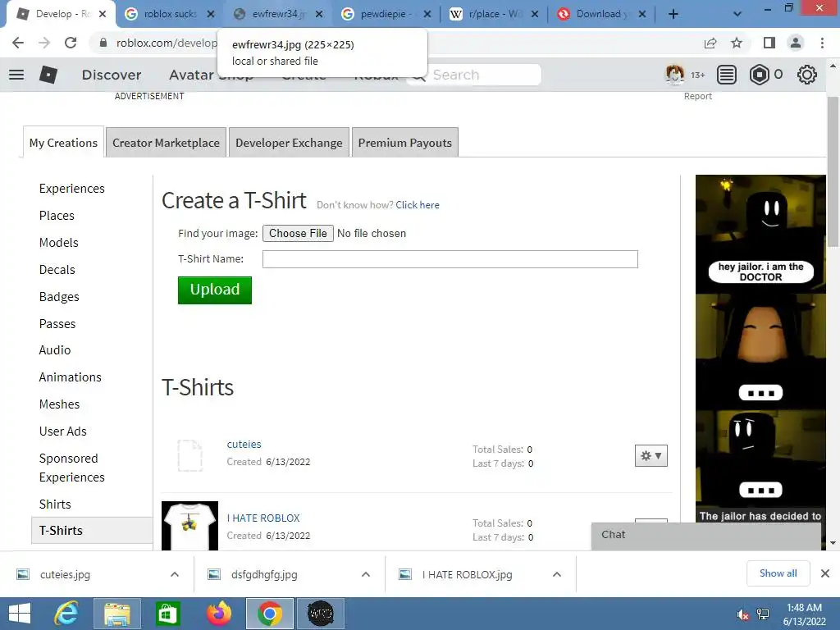The height and width of the screenshot is (630, 840).
Task: Select Passes in the sidebar
Action: point(57,323)
